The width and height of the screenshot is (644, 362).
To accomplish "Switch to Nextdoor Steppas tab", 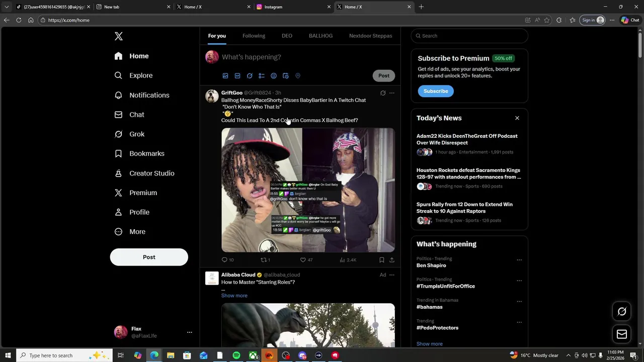I will point(371,36).
